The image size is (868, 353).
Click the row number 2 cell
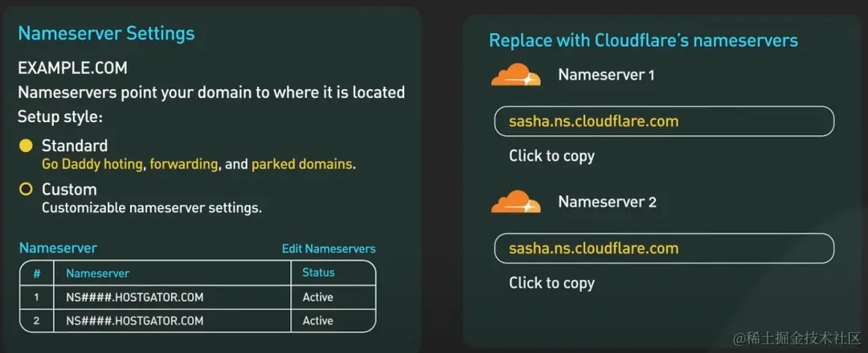coord(36,321)
